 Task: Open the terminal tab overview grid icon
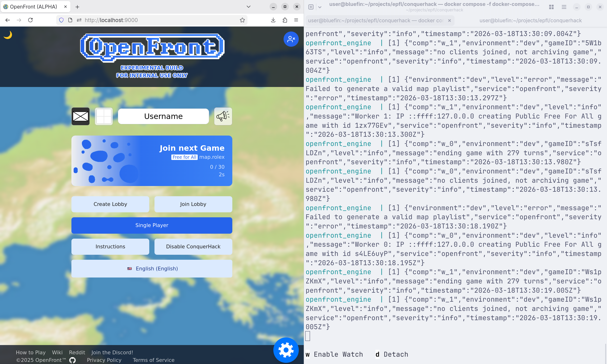click(x=551, y=7)
